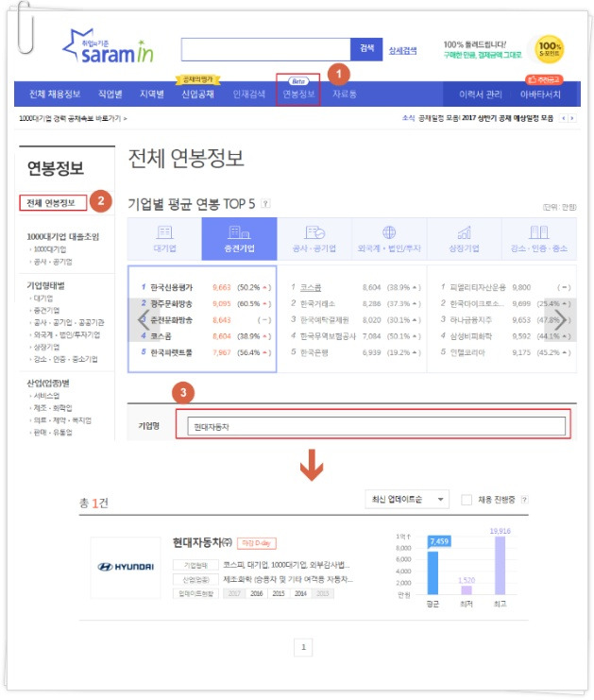This screenshot has width=594, height=700.
Task: Open the 최신 업데이트순 sort dropdown
Action: pos(407,500)
